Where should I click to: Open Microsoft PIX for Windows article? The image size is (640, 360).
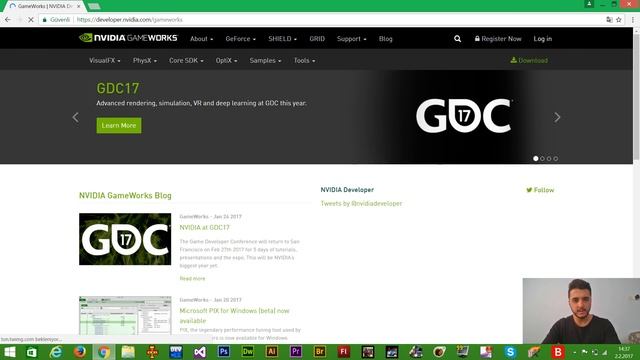click(234, 316)
